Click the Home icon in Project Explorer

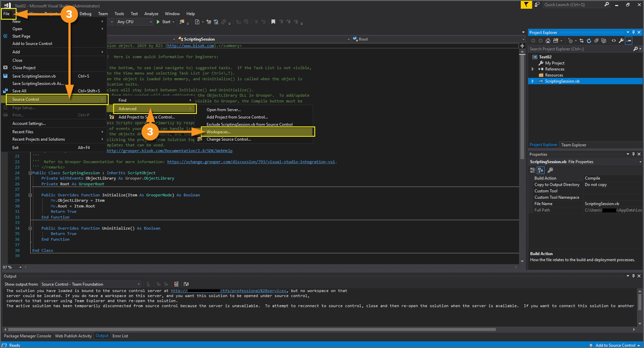(548, 41)
